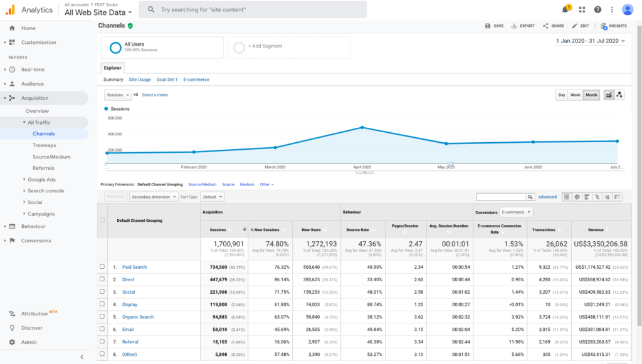Click the Save button
642x364 pixels.
click(x=494, y=26)
